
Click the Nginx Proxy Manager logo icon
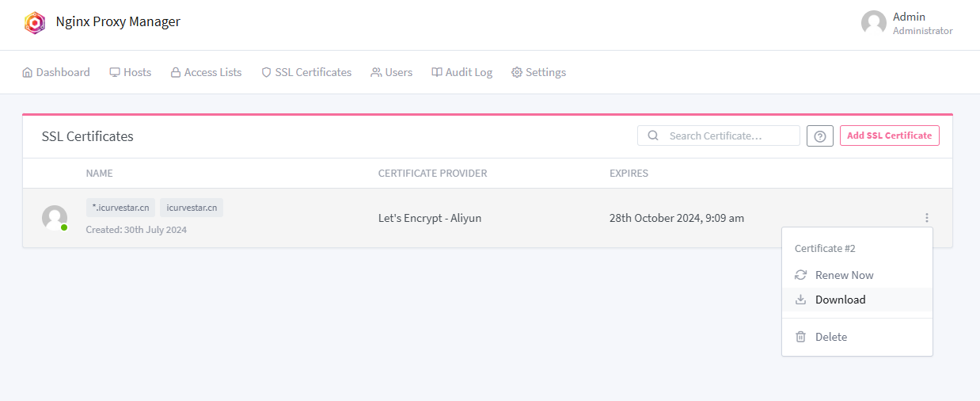35,22
